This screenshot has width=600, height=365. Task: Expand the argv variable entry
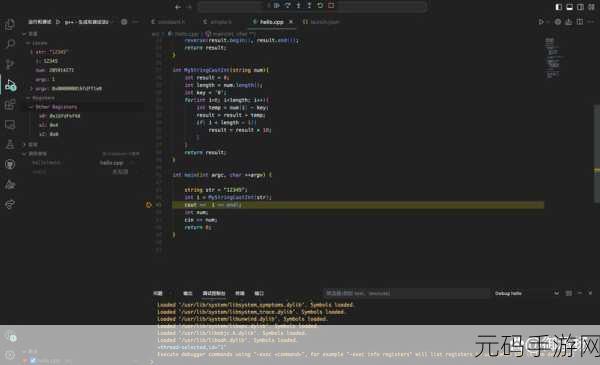click(x=31, y=88)
